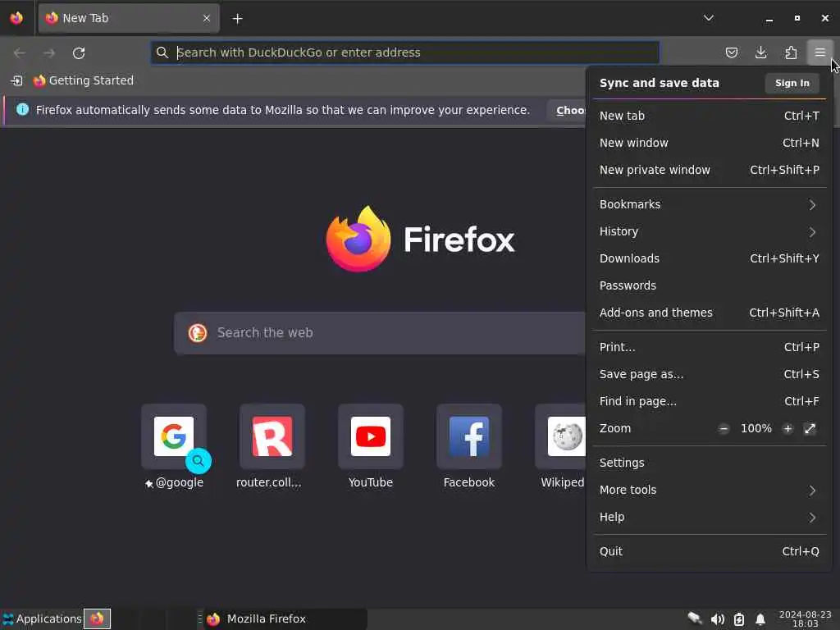Click the magnifier icon in address bar
The height and width of the screenshot is (630, 840).
(x=162, y=52)
